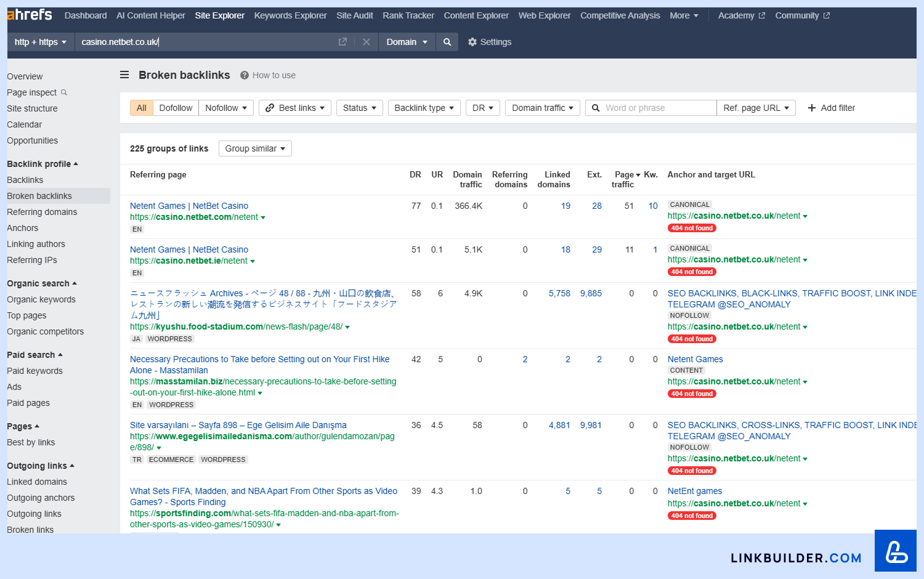Click the chain icon in the Best links filter
Viewport: 924px width, 579px height.
[270, 108]
